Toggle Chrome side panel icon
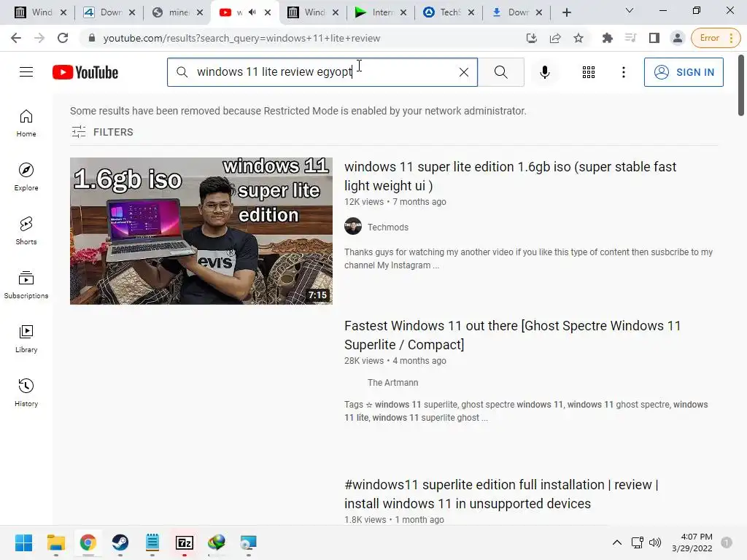This screenshot has height=560, width=747. (x=654, y=38)
